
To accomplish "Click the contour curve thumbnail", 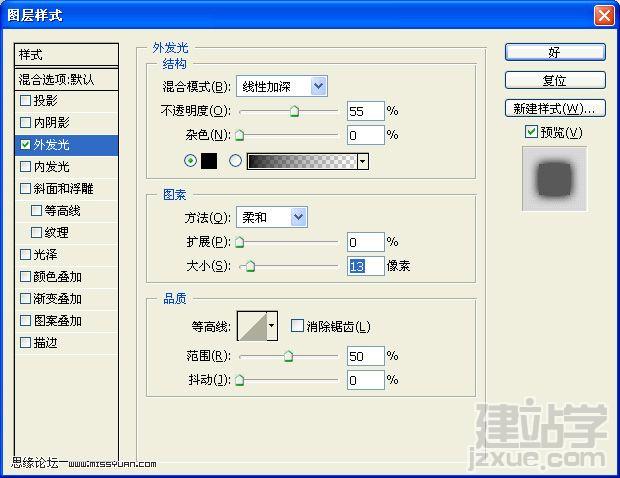I will click(252, 326).
